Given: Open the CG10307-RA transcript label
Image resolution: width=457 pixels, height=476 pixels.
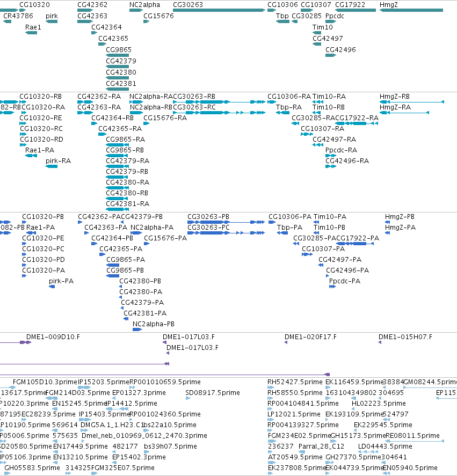Looking at the screenshot, I should click(x=322, y=128).
